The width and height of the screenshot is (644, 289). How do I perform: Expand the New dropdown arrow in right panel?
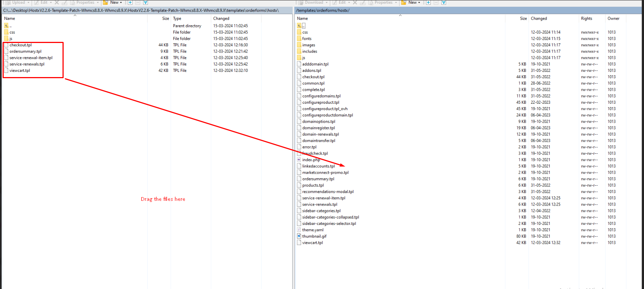pos(419,3)
